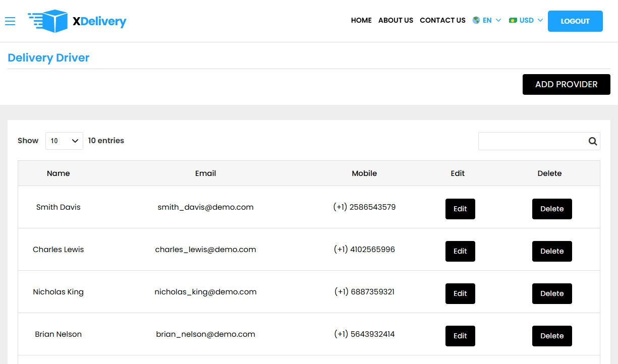Open CONTACT US page
The width and height of the screenshot is (618, 364).
point(442,20)
